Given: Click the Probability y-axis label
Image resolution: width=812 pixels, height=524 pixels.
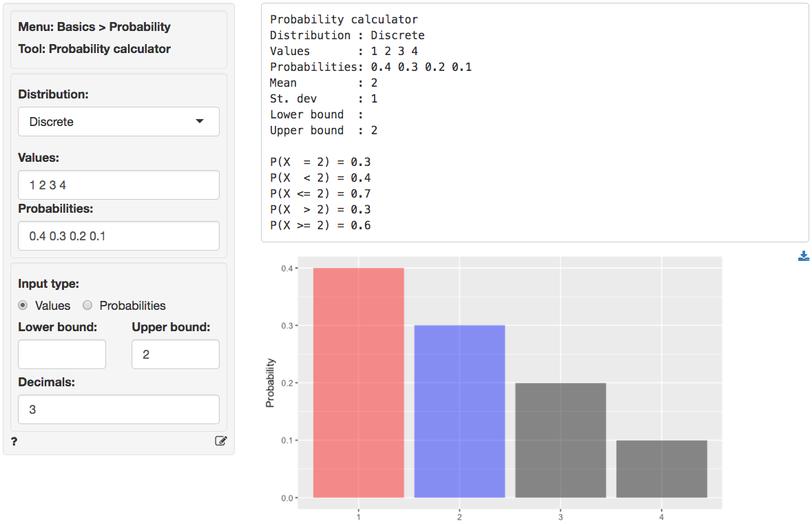Looking at the screenshot, I should click(x=270, y=383).
